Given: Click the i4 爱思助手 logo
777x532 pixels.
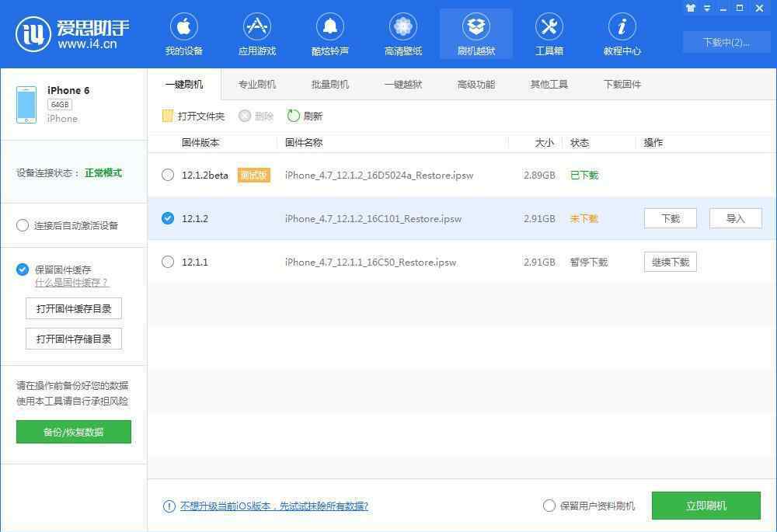Looking at the screenshot, I should pyautogui.click(x=72, y=33).
